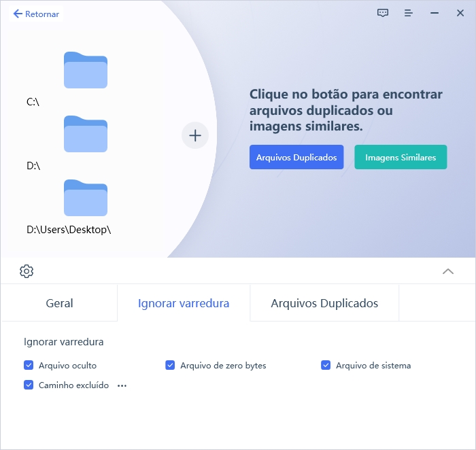Collapse the settings panel chevron

point(448,271)
